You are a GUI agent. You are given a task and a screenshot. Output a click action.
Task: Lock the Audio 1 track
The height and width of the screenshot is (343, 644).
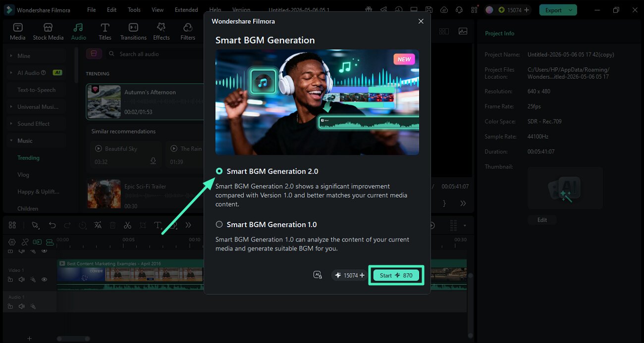(10, 306)
